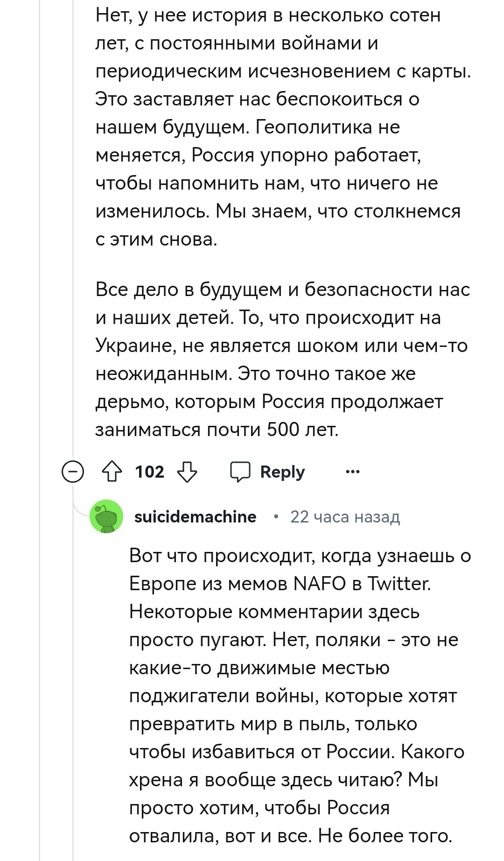The image size is (504, 861).
Task: Collapse the comment with the minus circle
Action: tap(73, 473)
